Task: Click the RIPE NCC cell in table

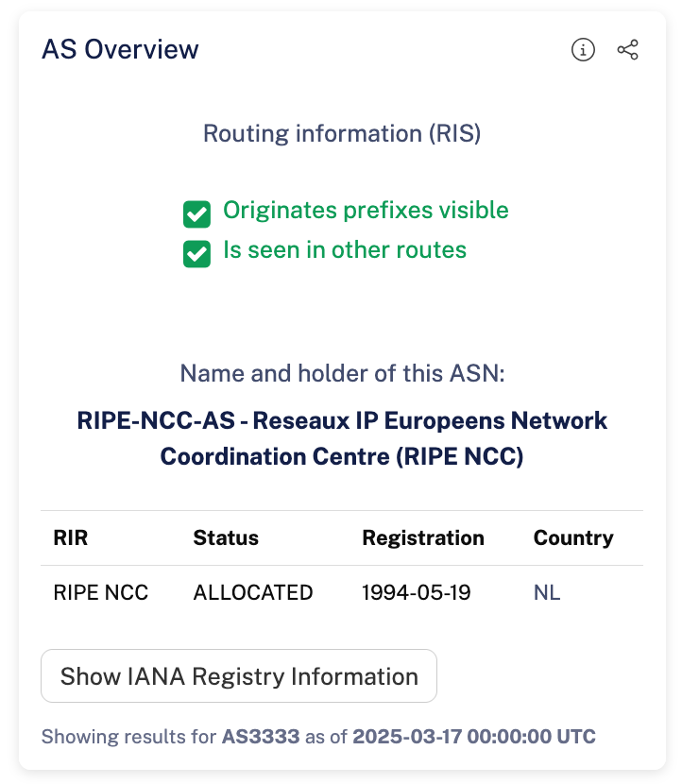Action: [101, 593]
